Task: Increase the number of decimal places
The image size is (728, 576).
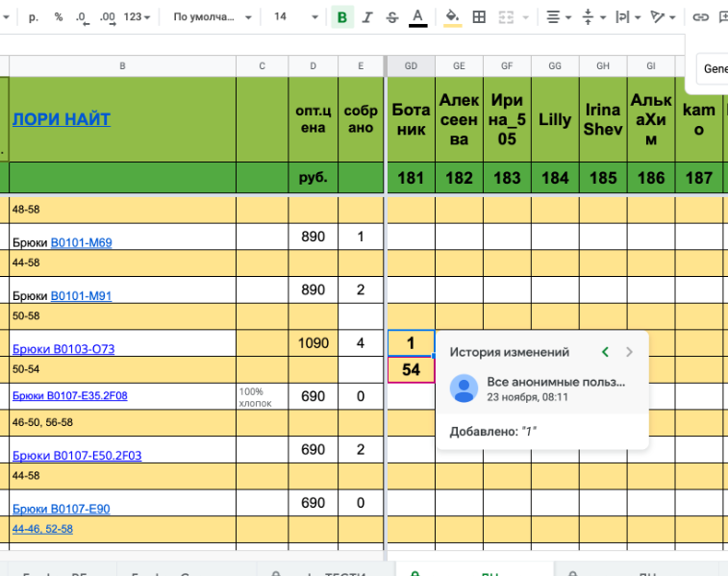Action: (108, 17)
